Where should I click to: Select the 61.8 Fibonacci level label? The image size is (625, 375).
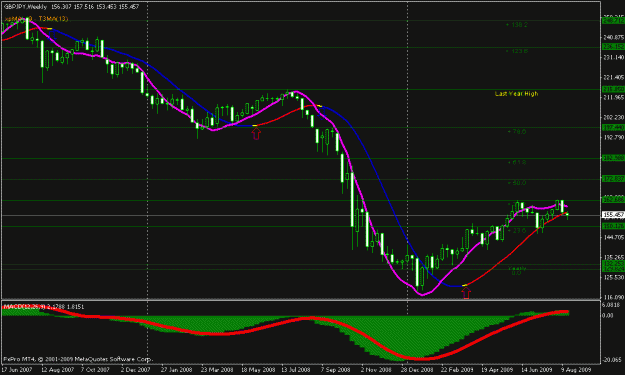pos(517,163)
